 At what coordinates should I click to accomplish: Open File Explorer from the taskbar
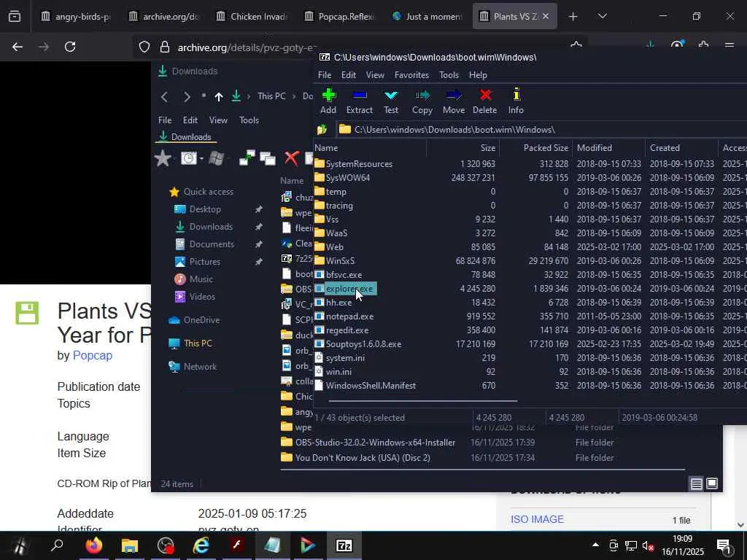click(130, 545)
